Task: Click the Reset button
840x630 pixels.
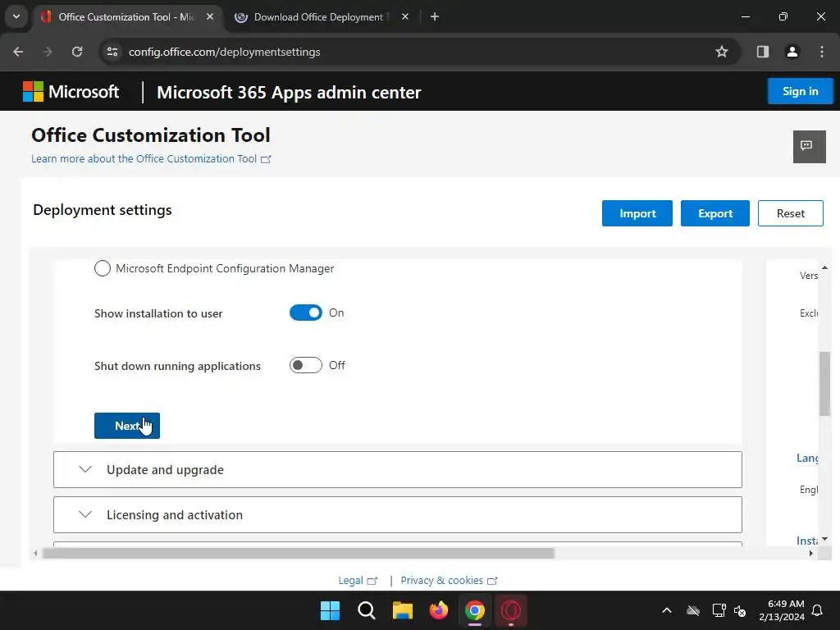Action: coord(790,213)
